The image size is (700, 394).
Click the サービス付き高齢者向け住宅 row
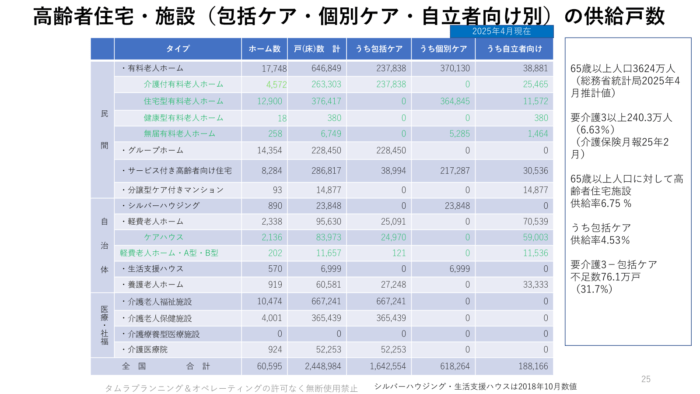[322, 170]
